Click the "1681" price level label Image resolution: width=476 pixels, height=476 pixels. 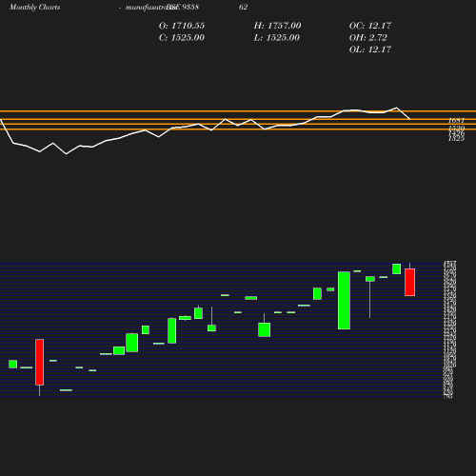click(x=456, y=120)
